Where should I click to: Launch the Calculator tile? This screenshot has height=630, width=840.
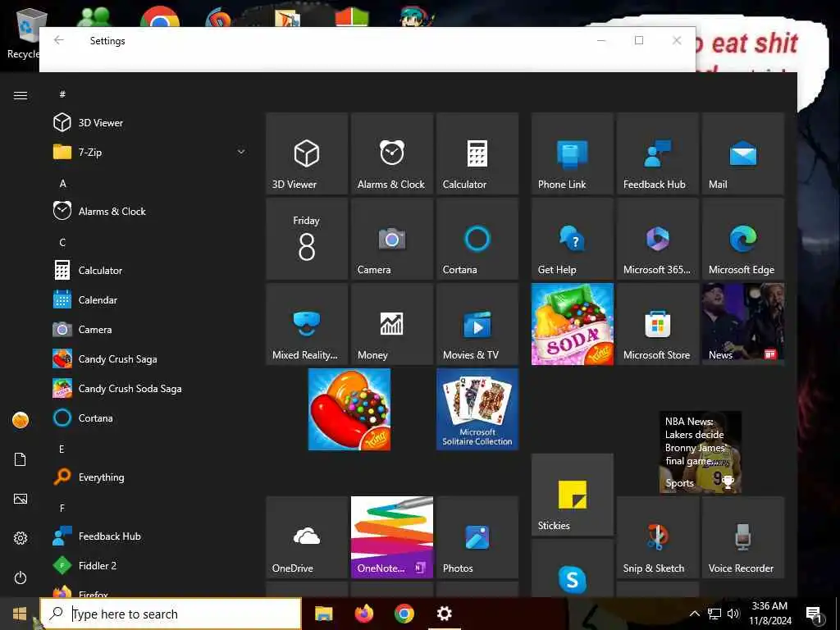click(x=477, y=153)
